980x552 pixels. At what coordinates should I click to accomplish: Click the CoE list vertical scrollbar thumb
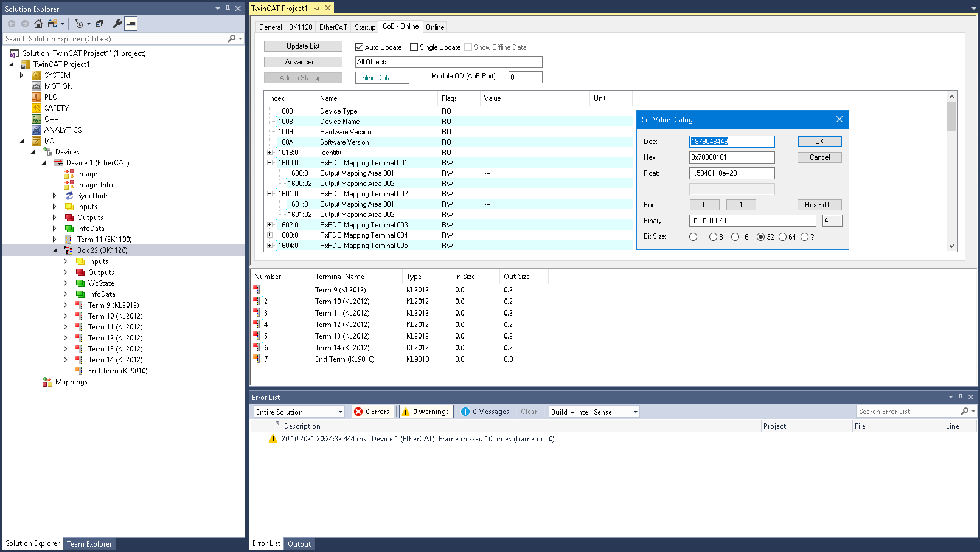(951, 116)
